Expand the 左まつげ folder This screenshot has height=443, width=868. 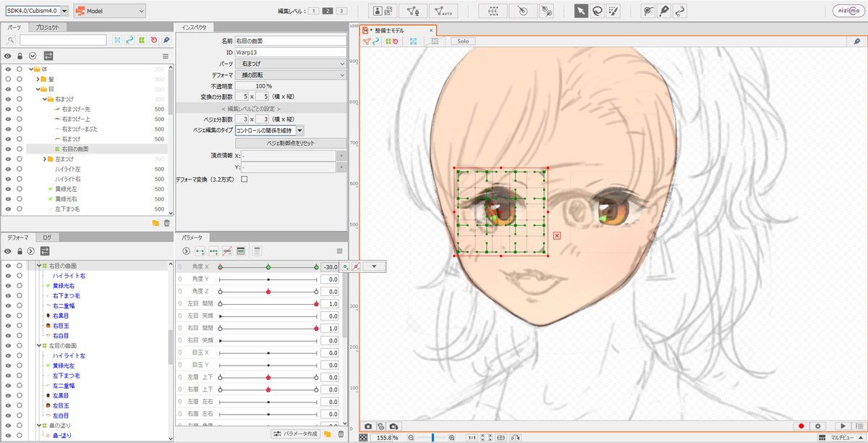[45, 159]
